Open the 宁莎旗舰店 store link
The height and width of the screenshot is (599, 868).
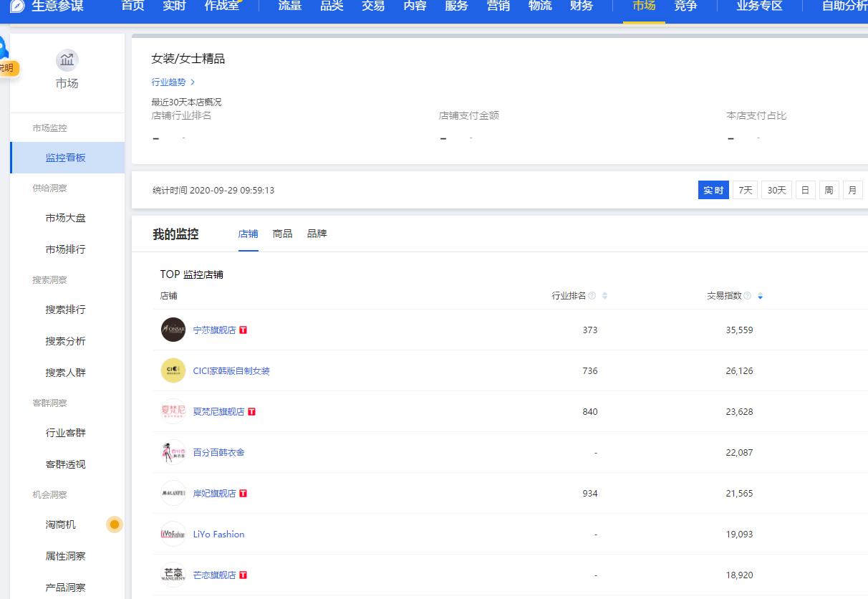tap(215, 330)
